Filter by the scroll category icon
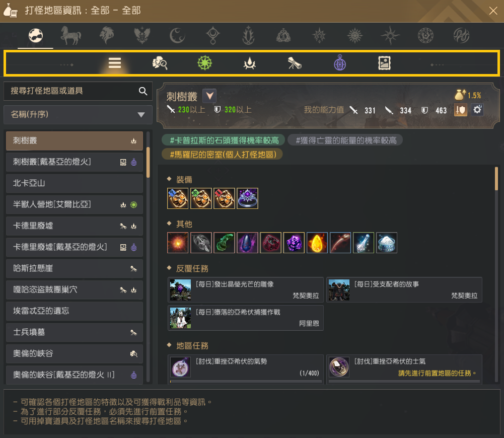This screenshot has width=504, height=438. tap(295, 63)
